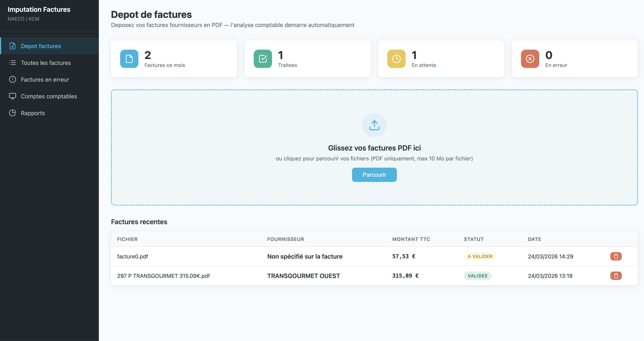Click the red error icon on En erreur card
This screenshot has width=644, height=341.
coord(530,59)
